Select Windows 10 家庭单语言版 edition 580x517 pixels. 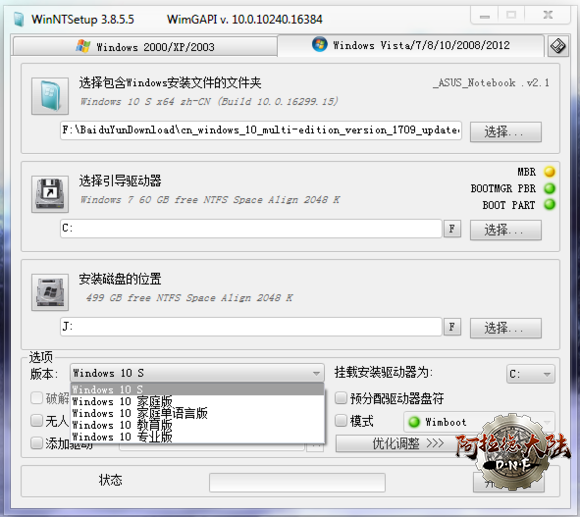tap(197, 413)
